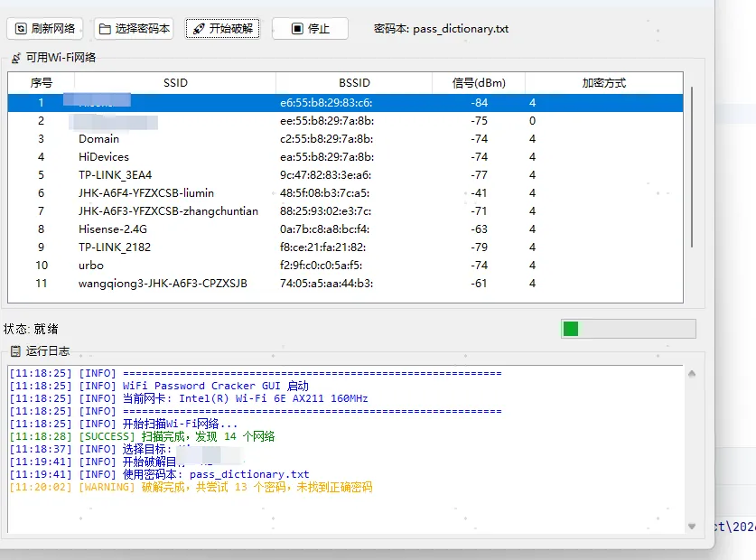756x560 pixels.
Task: Select the TP-LINK_3EA4 network row
Action: [345, 175]
